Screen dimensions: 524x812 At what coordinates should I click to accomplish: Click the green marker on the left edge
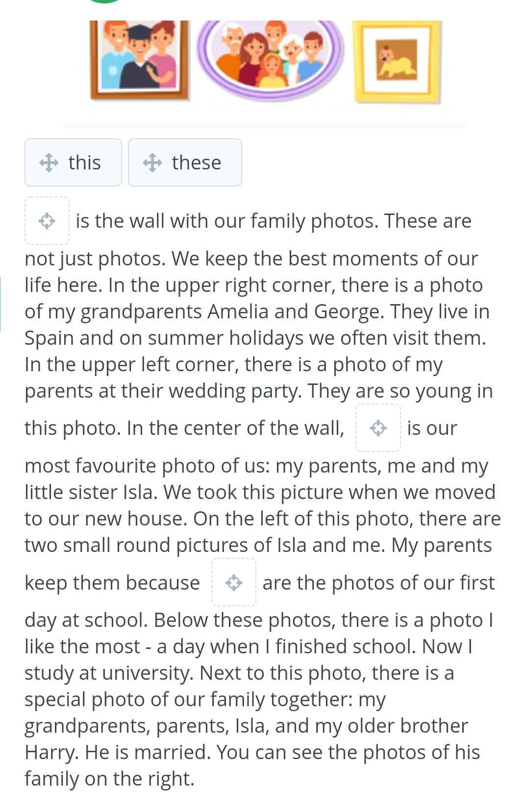tap(1, 304)
